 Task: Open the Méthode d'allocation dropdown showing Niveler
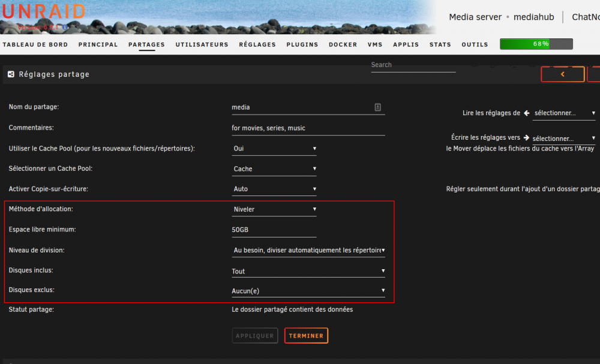tap(274, 209)
